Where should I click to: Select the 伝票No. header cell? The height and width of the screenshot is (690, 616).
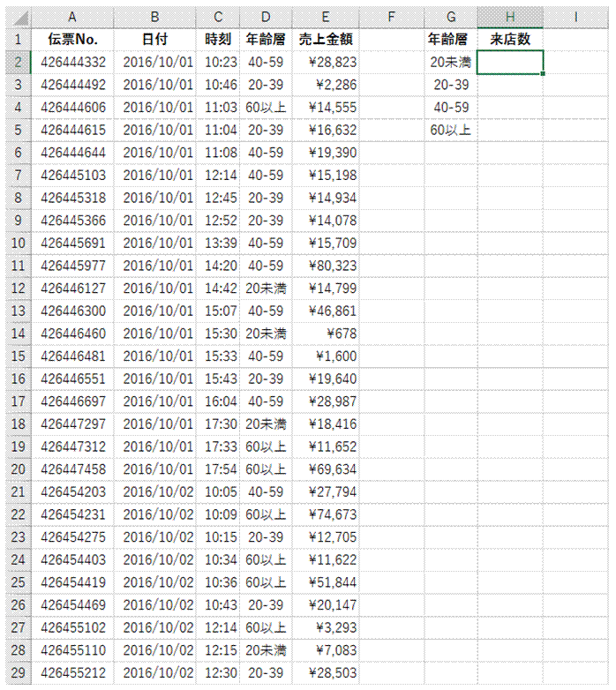72,40
